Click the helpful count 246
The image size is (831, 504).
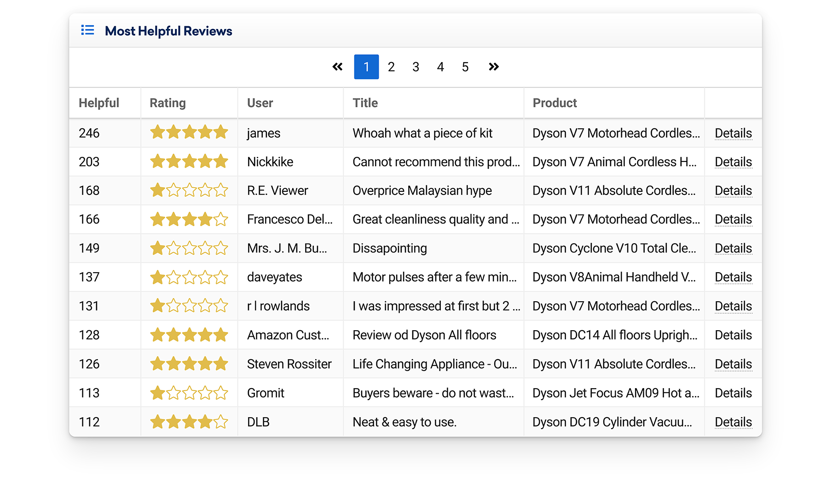coord(89,133)
